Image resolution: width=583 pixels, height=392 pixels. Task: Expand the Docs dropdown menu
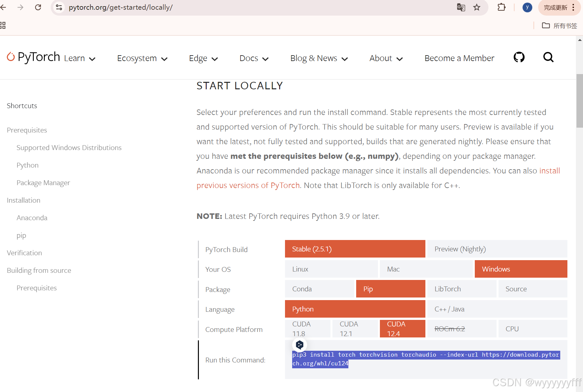pyautogui.click(x=254, y=58)
